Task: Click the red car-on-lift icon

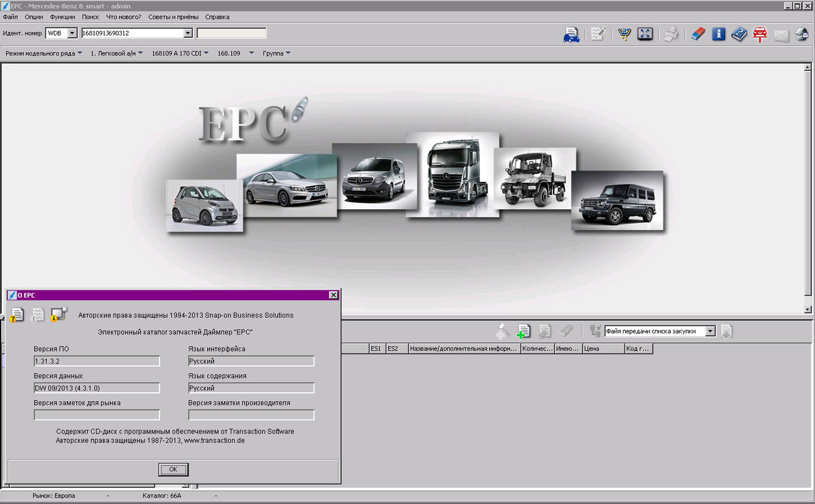Action: coord(760,34)
